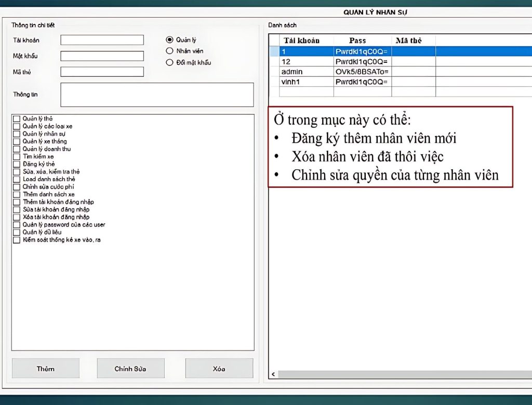Check the "Quản lý các loại xe" permission
This screenshot has height=405, width=532.
click(x=16, y=126)
